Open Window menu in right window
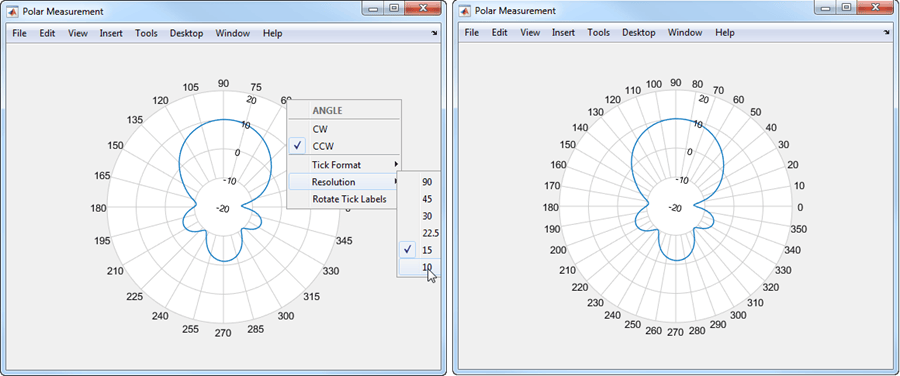 [x=685, y=33]
